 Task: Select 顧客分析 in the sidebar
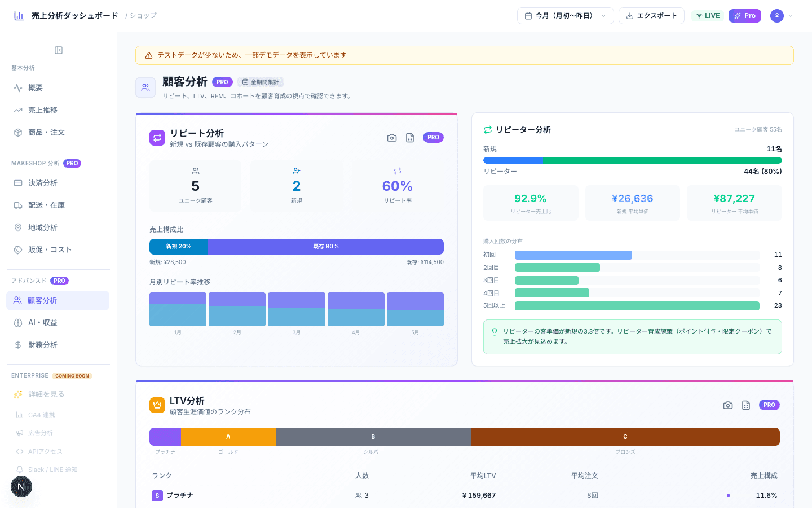click(x=58, y=300)
